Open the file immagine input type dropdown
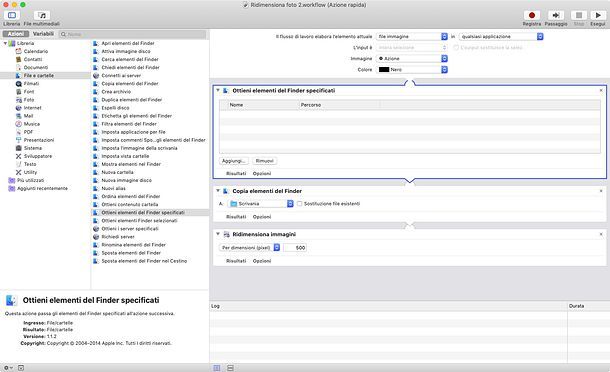The height and width of the screenshot is (372, 610). 412,36
